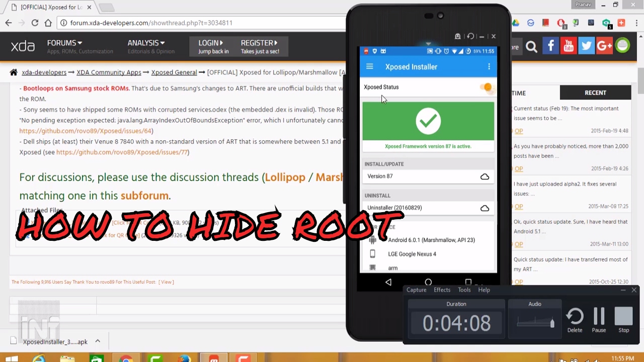This screenshot has width=644, height=362.
Task: Open the subforum link
Action: tap(144, 196)
